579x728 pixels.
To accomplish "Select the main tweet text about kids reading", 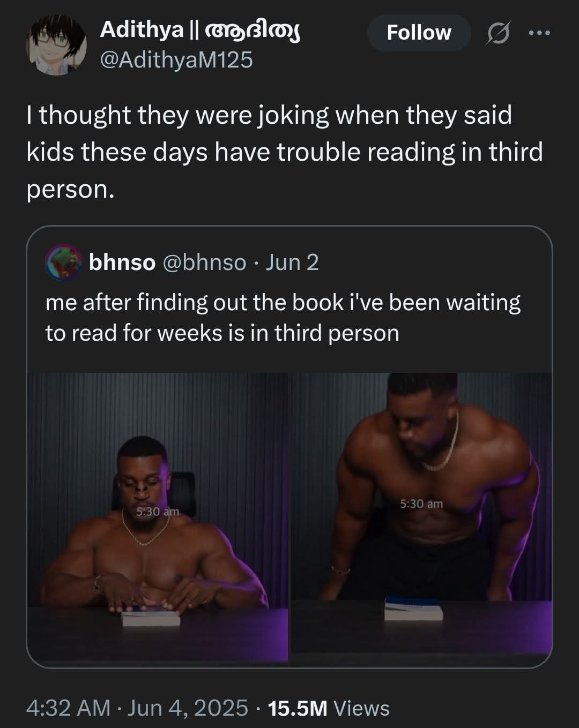I will 285,152.
